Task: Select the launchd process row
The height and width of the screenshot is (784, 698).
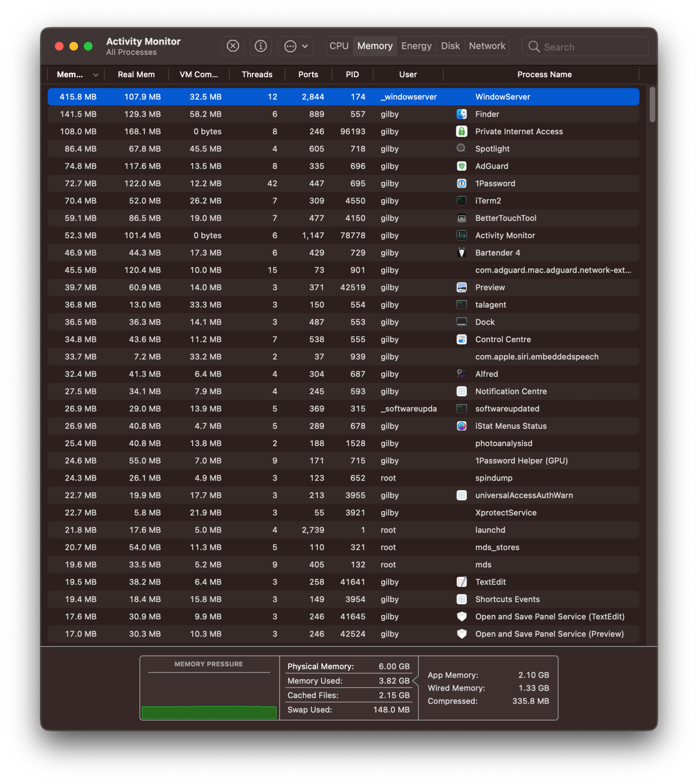Action: coord(344,530)
